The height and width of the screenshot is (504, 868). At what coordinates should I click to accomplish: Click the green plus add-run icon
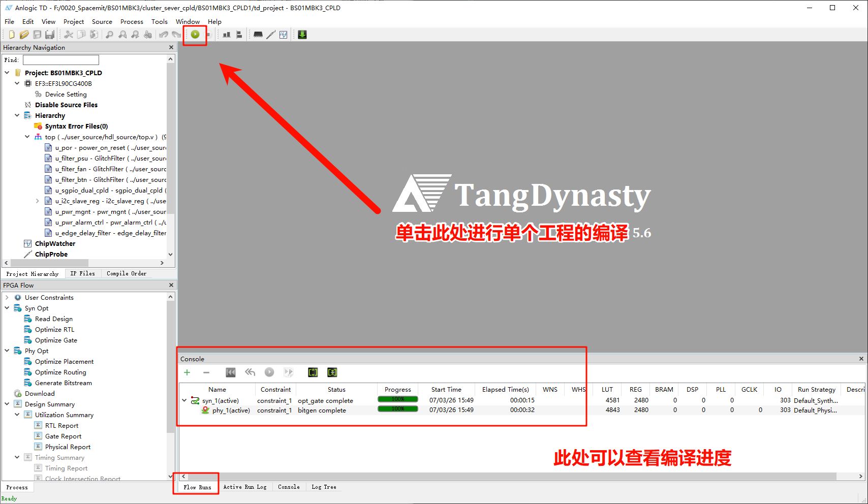click(x=187, y=372)
